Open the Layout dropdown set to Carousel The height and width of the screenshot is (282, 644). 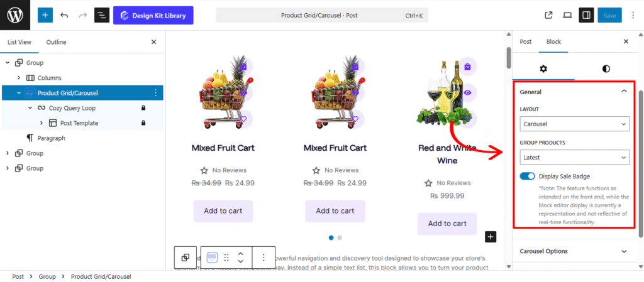[x=575, y=124]
